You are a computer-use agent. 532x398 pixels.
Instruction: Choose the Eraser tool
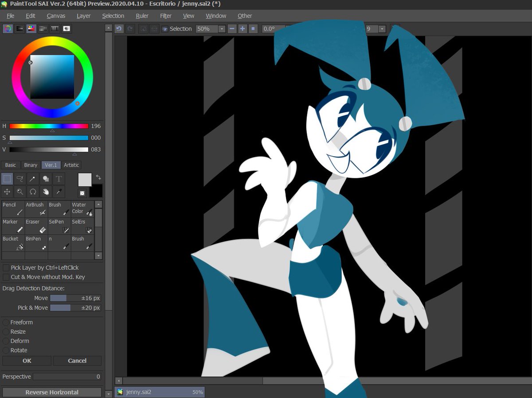coord(36,226)
